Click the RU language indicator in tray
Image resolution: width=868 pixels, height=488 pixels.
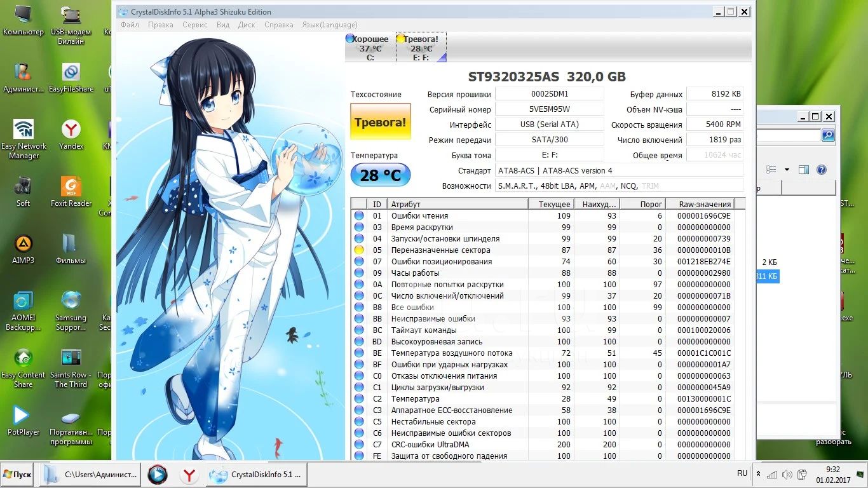(742, 474)
